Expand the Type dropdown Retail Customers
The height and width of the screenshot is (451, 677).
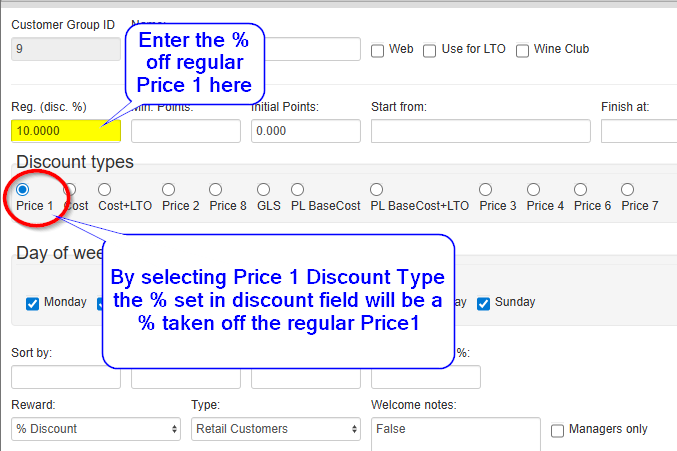(276, 429)
